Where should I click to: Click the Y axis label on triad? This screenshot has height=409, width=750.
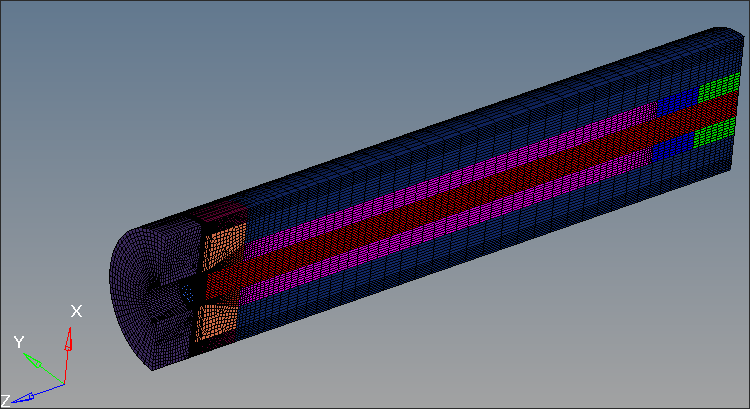(18, 342)
